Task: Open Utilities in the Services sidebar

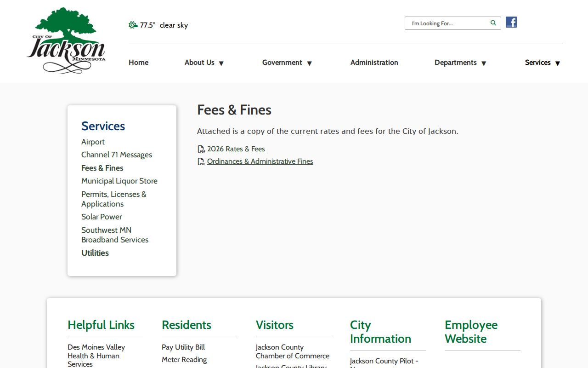Action: [x=95, y=253]
